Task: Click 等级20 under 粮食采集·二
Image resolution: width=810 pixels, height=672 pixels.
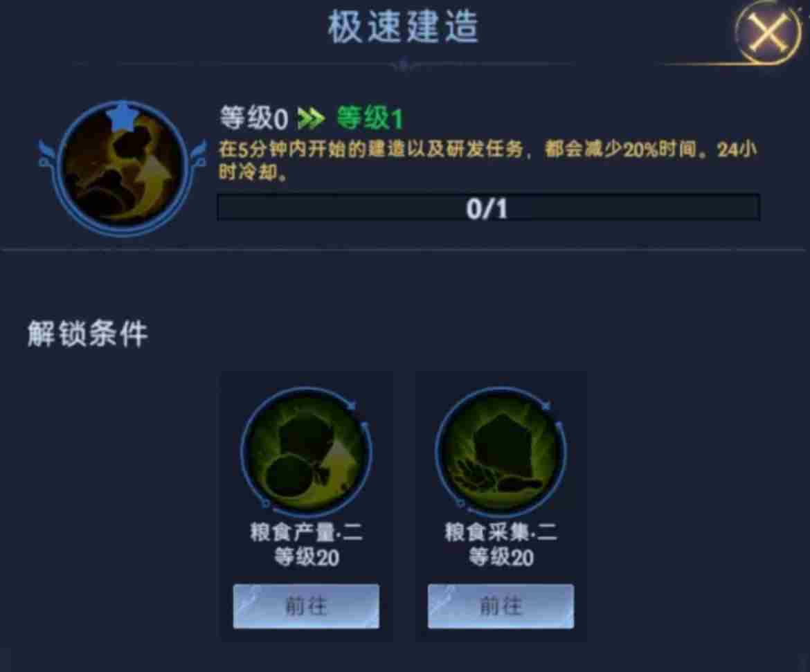Action: (501, 557)
